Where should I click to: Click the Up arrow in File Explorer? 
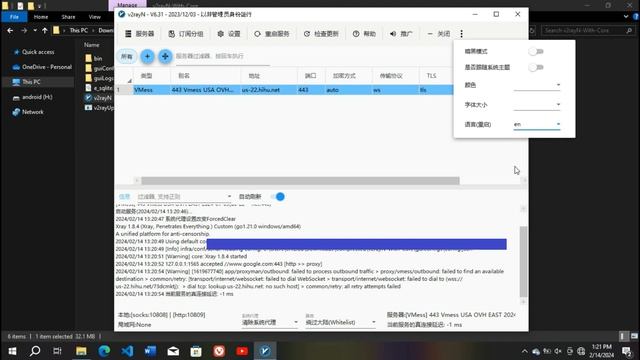pyautogui.click(x=44, y=30)
